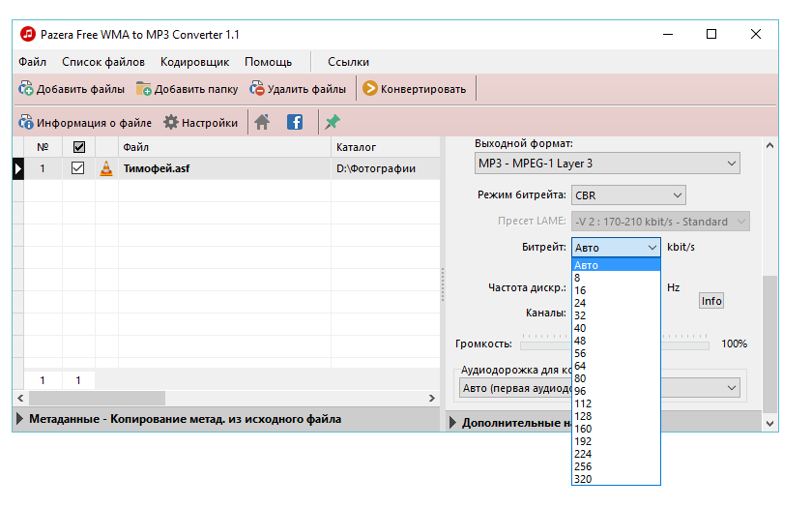Toggle the select-all checkbox in the header
Viewport: 812px width, 508px height.
click(x=78, y=147)
